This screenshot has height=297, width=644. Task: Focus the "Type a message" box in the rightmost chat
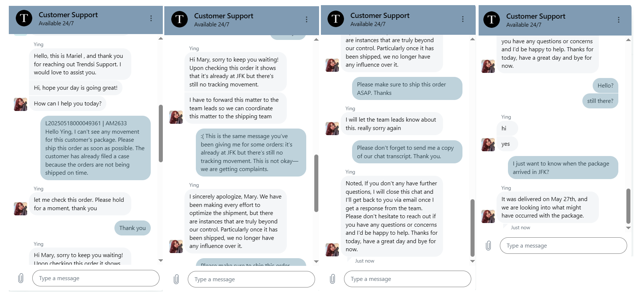(563, 246)
